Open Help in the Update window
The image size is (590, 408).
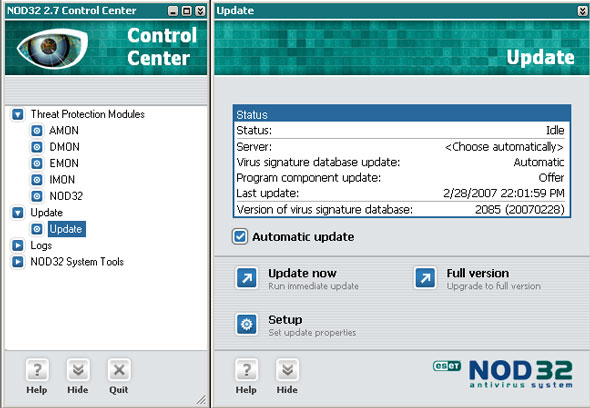pyautogui.click(x=246, y=370)
